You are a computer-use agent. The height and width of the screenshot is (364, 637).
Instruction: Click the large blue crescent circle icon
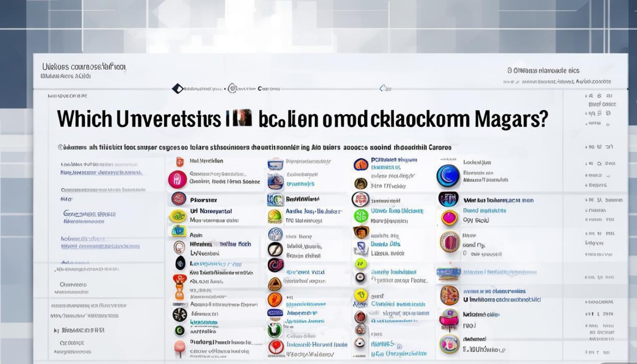tap(448, 175)
